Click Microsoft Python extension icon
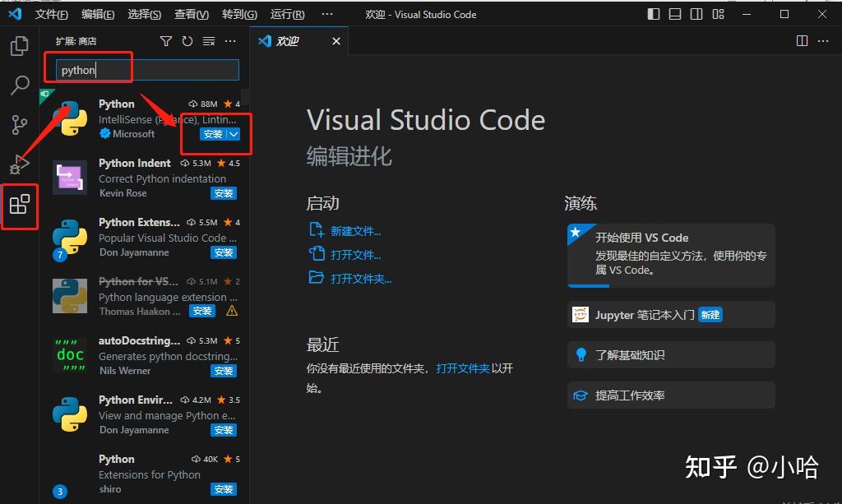Image resolution: width=842 pixels, height=504 pixels. click(70, 118)
